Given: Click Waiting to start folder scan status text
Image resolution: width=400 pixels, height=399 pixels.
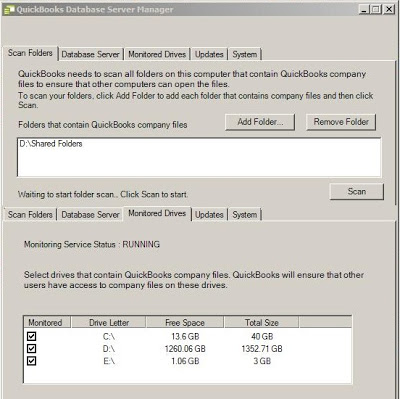Looking at the screenshot, I should [x=103, y=194].
